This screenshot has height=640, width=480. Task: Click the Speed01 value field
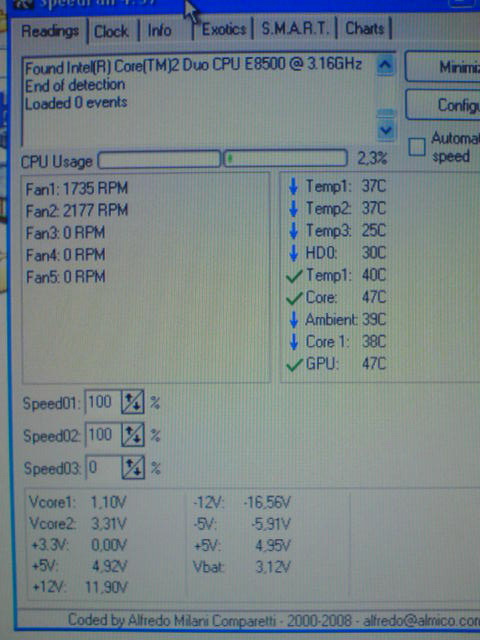click(103, 402)
